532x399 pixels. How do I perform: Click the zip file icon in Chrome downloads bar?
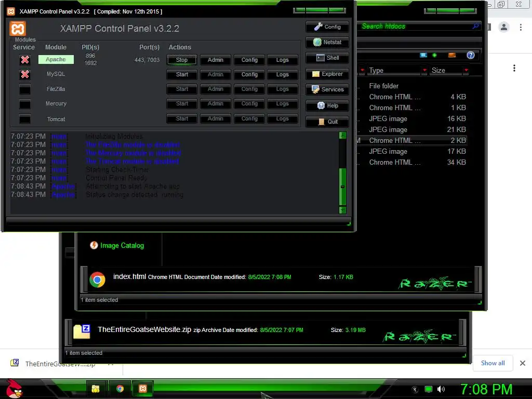pos(15,363)
